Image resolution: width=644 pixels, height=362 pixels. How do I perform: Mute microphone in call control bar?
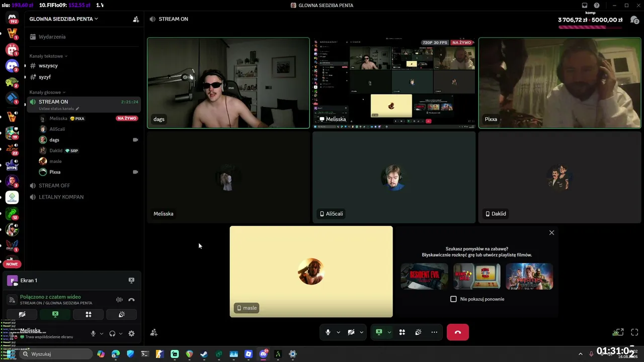click(x=328, y=332)
